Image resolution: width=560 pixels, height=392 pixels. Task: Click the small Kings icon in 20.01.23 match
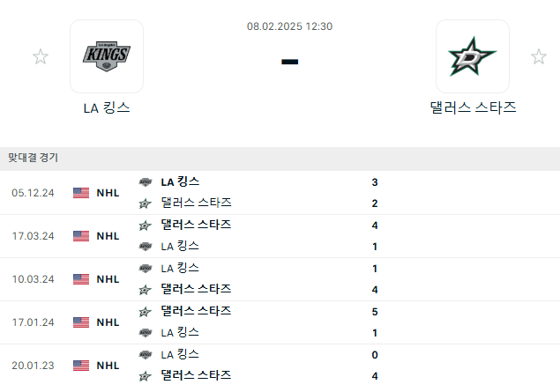point(146,355)
